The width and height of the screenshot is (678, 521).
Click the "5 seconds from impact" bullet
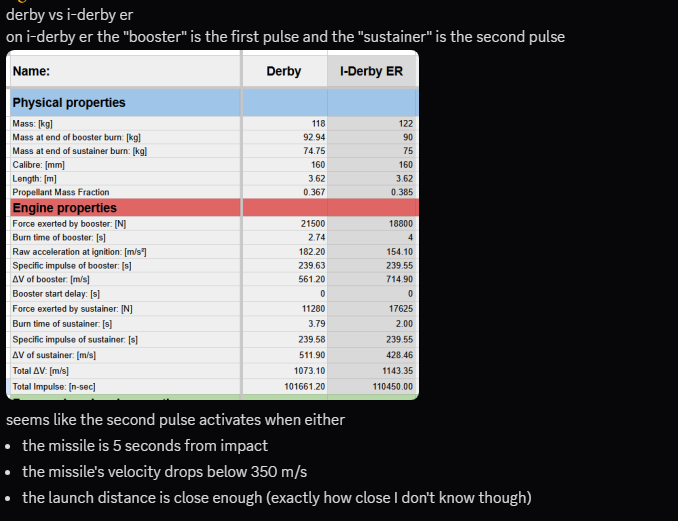pyautogui.click(x=145, y=445)
